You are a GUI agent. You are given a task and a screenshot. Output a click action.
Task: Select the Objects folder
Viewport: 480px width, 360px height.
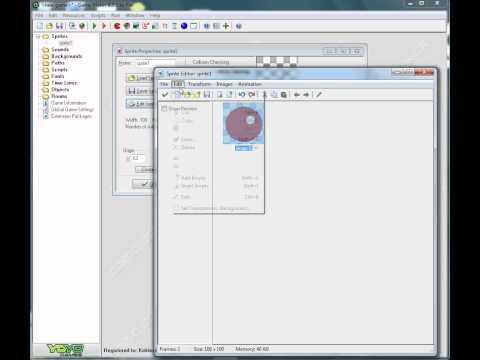(60, 89)
